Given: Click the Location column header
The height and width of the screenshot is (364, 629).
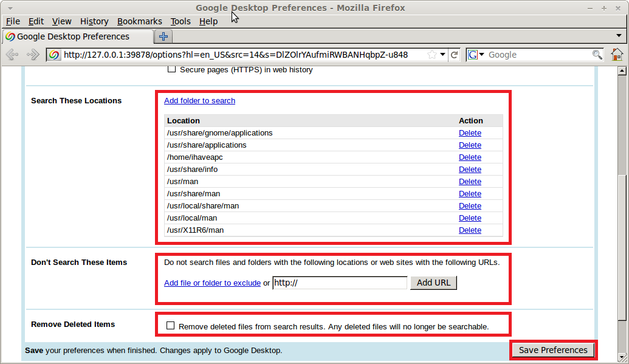Looking at the screenshot, I should [x=184, y=121].
